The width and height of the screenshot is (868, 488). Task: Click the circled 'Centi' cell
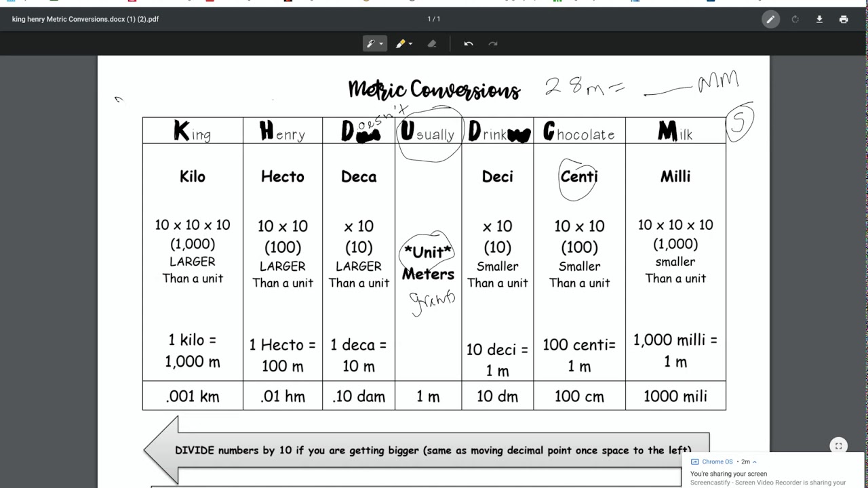point(579,176)
